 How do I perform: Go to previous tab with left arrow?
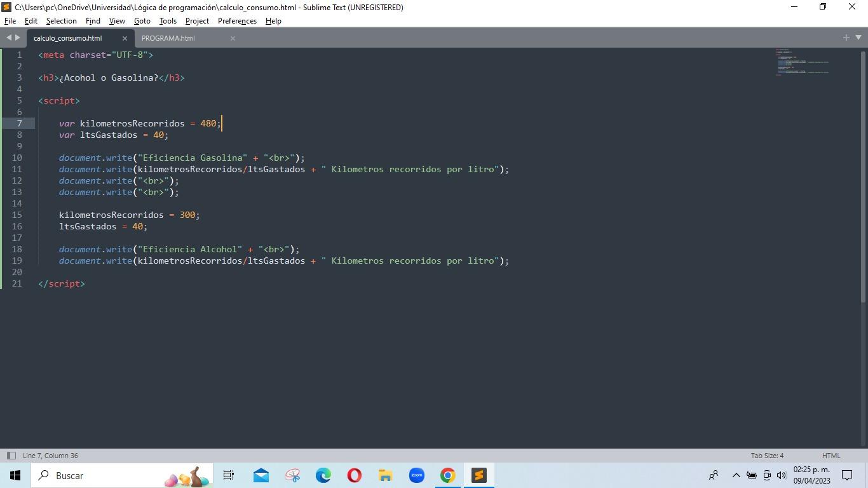click(x=9, y=38)
